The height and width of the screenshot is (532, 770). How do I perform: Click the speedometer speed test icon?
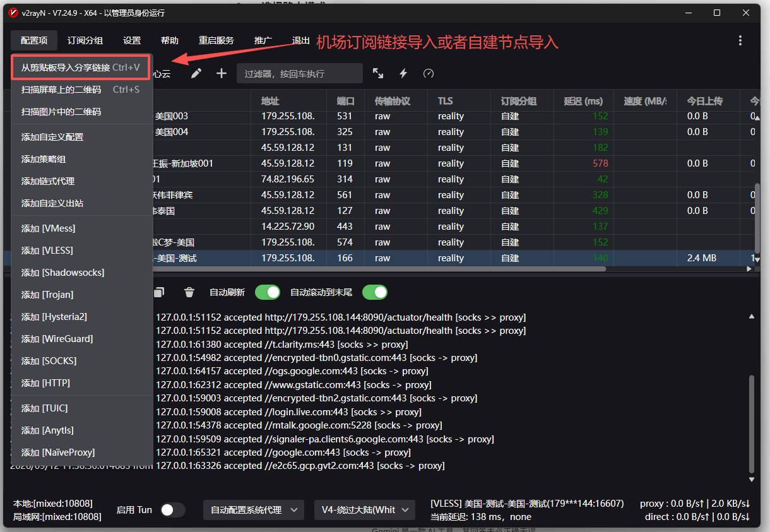429,73
